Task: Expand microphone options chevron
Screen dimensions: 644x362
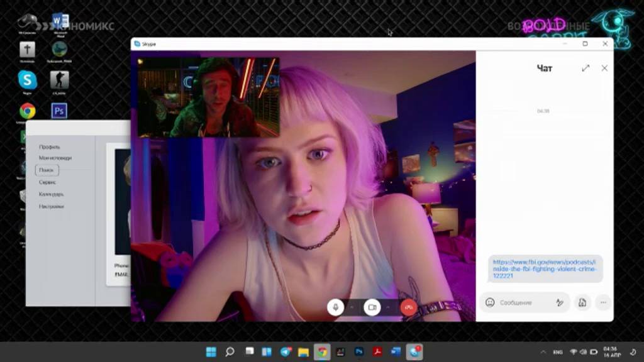Action: click(352, 307)
